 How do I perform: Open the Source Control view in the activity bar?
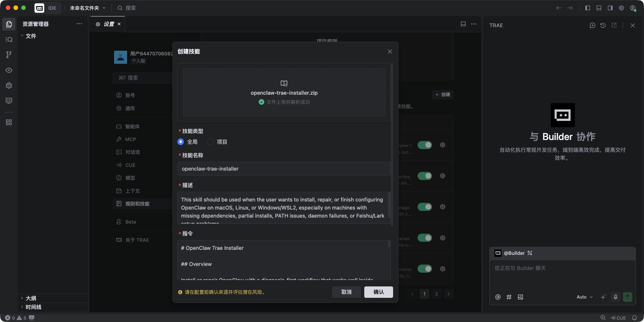tap(9, 55)
